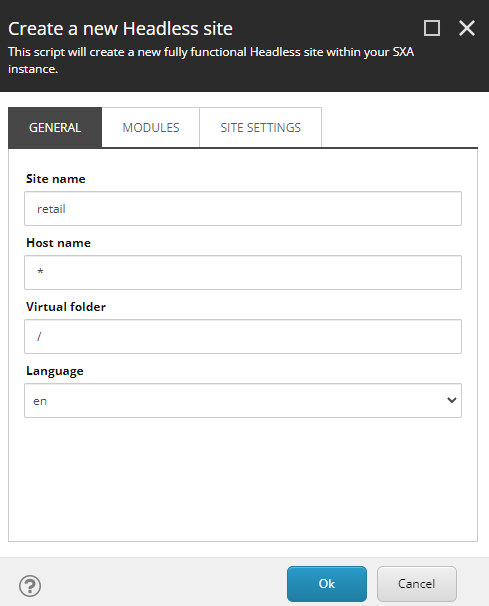Viewport: 489px width, 606px height.
Task: Expand the Language list via the chevron arrow
Action: [x=452, y=400]
